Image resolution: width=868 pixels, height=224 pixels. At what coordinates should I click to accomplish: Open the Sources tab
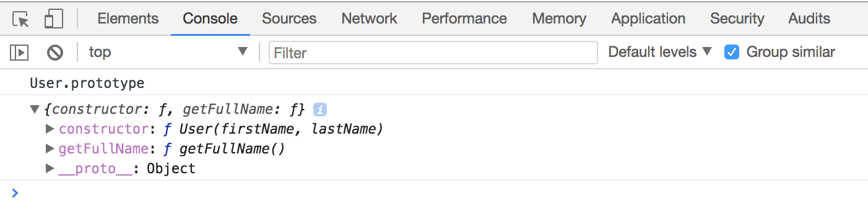tap(289, 19)
